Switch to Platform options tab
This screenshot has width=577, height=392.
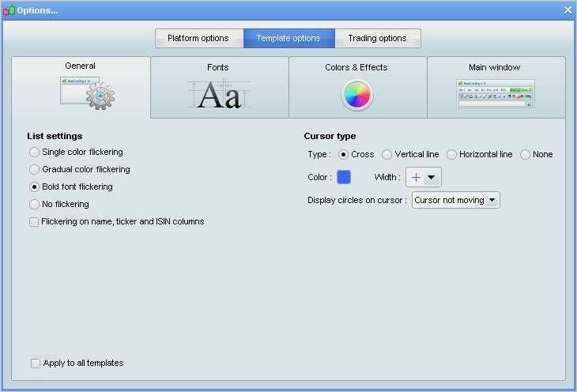199,38
